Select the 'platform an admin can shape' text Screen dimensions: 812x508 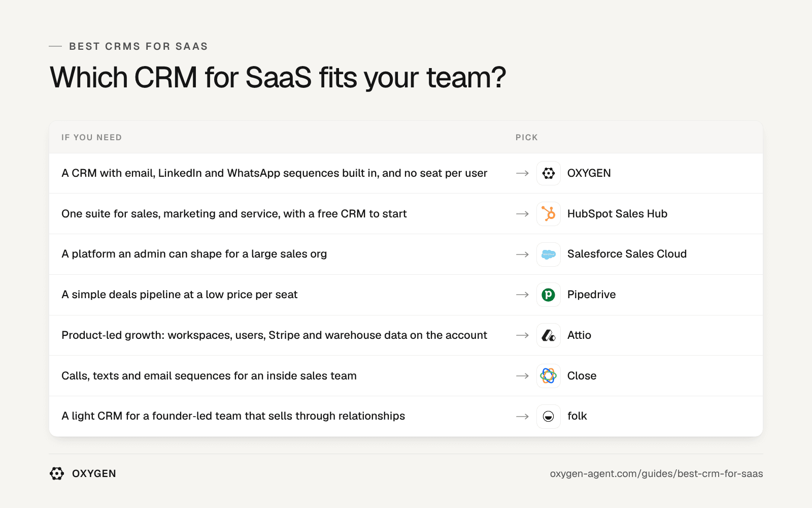click(x=194, y=254)
